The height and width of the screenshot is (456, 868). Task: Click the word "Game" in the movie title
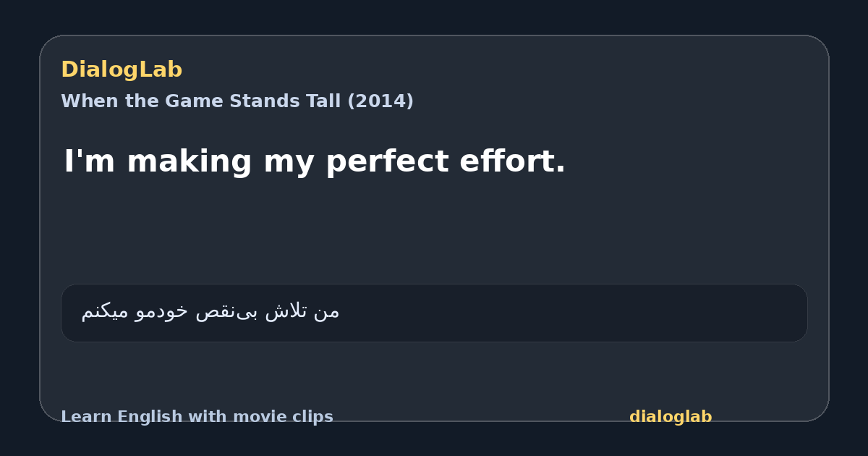(192, 101)
